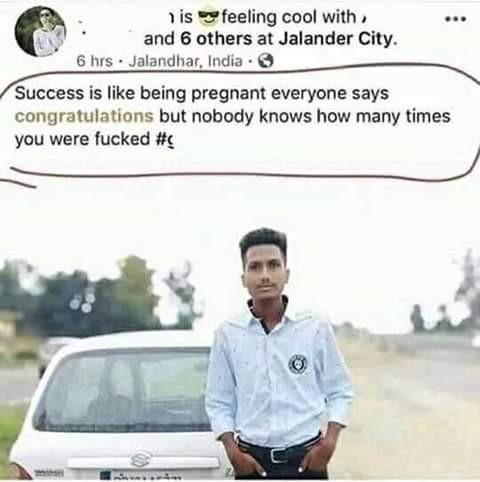Open the three-dot post options menu
The height and width of the screenshot is (482, 480).
point(455,19)
